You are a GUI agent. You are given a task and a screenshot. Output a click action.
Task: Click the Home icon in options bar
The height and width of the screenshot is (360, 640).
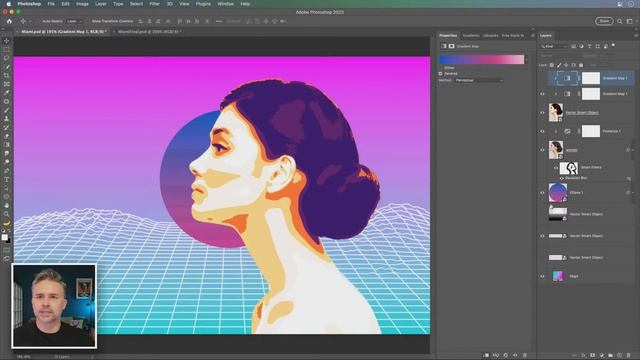[9, 21]
